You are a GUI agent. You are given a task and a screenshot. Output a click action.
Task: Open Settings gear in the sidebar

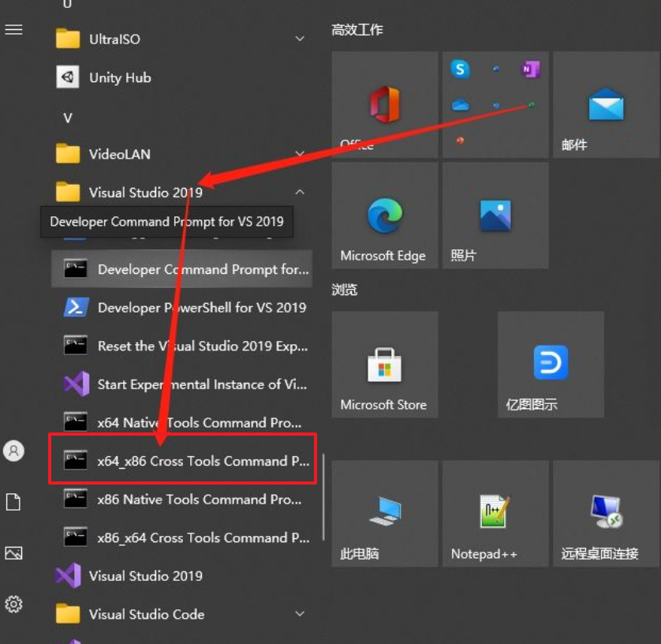13,604
